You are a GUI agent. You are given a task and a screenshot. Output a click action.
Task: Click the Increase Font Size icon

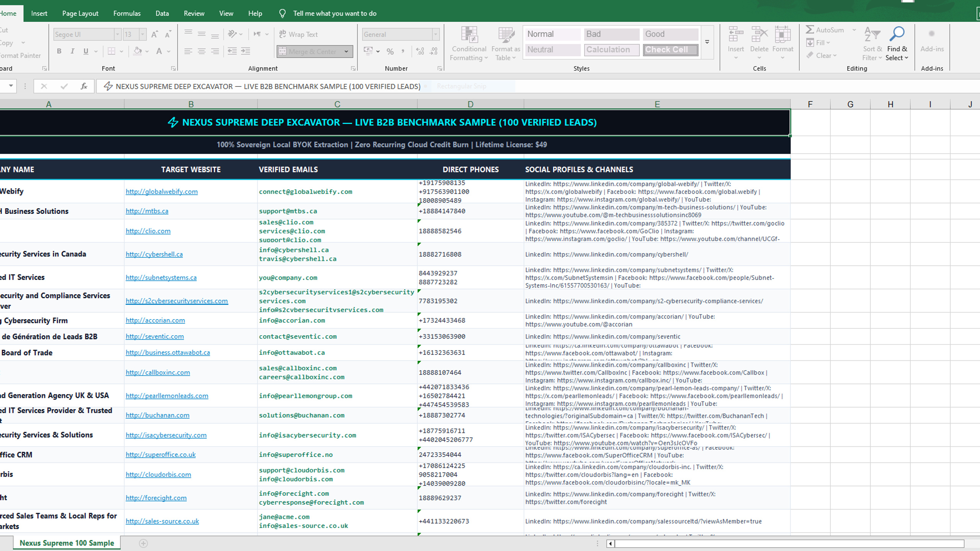point(154,34)
